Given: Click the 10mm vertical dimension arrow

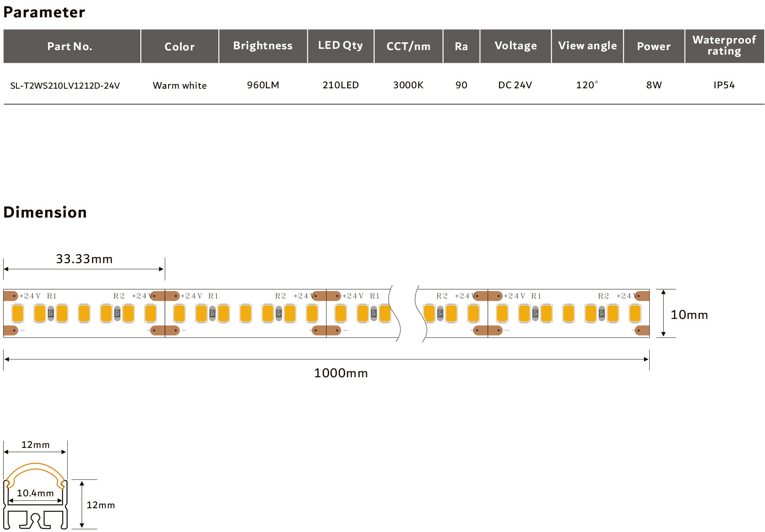Looking at the screenshot, I should click(x=663, y=313).
